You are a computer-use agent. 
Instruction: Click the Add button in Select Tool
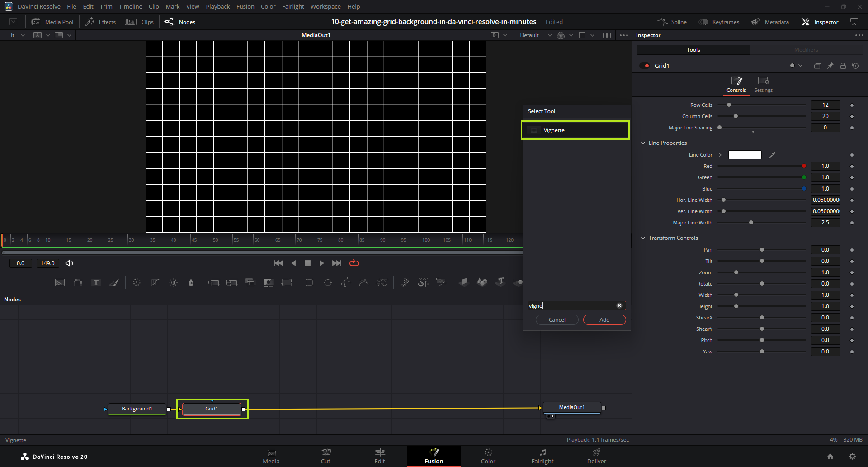click(604, 320)
